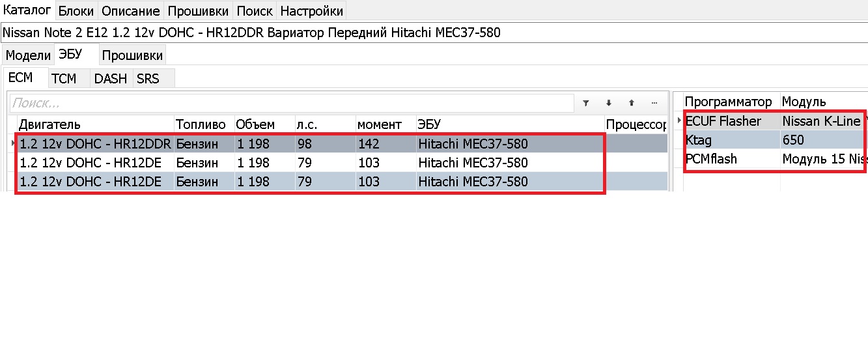The image size is (868, 340).
Task: Select the Ktag programmer row
Action: click(729, 140)
